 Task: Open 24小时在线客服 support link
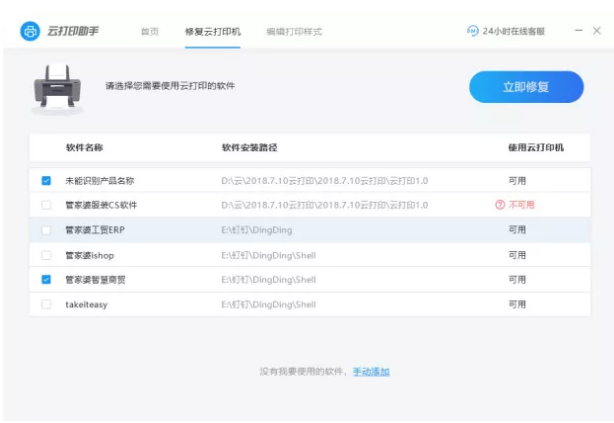click(513, 31)
